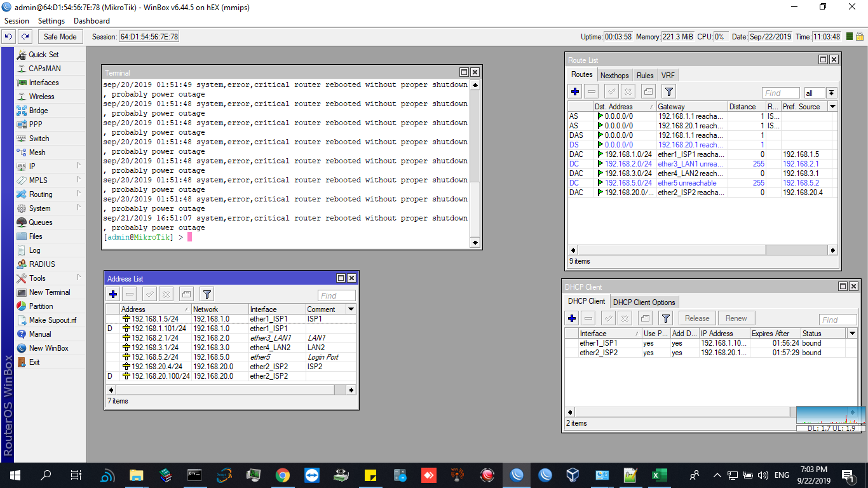
Task: Add a new DHCP client entry
Action: [x=572, y=318]
